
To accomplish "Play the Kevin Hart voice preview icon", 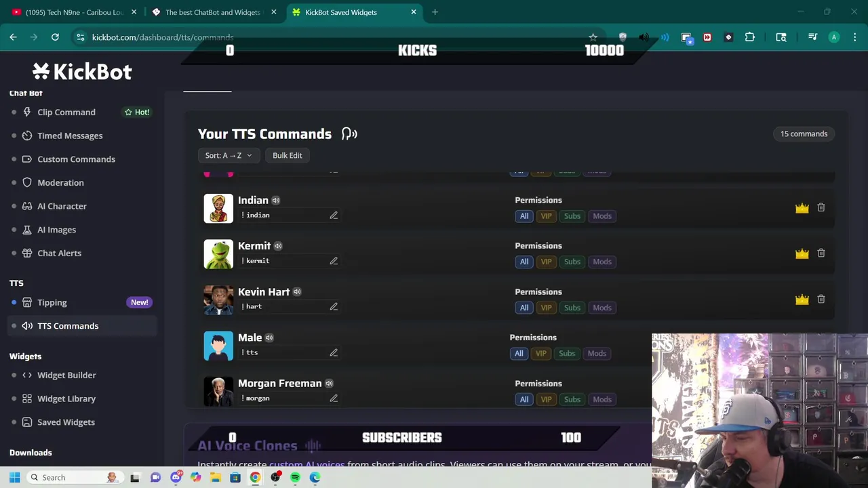I will click(297, 292).
